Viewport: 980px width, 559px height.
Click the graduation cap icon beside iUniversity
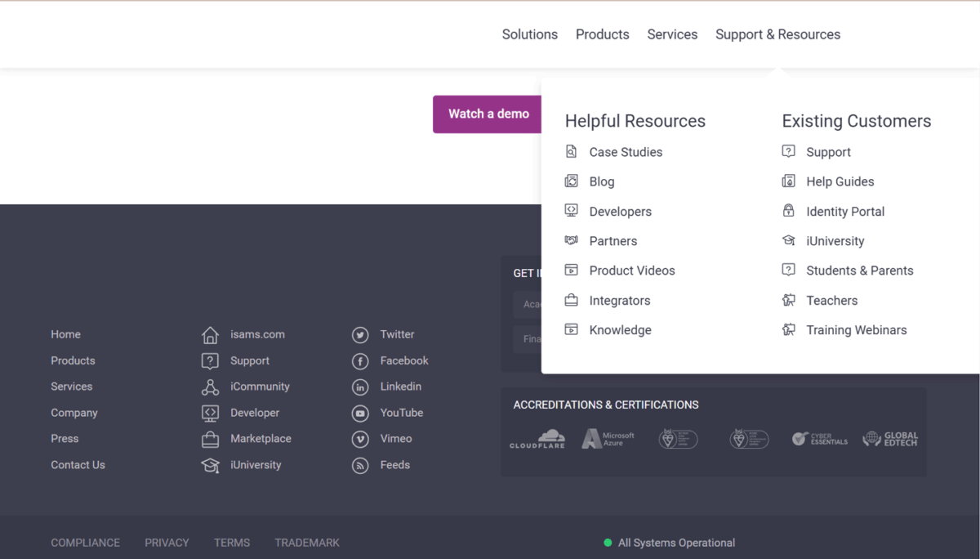(209, 465)
